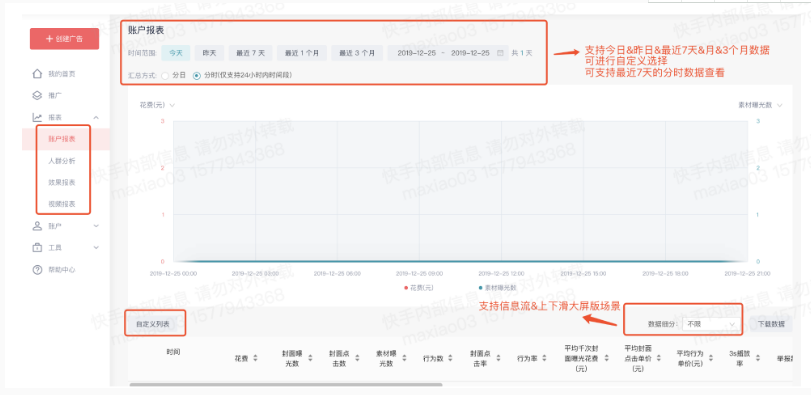The image size is (811, 395).
Task: Open 我的首页 via its home icon
Action: [37, 73]
